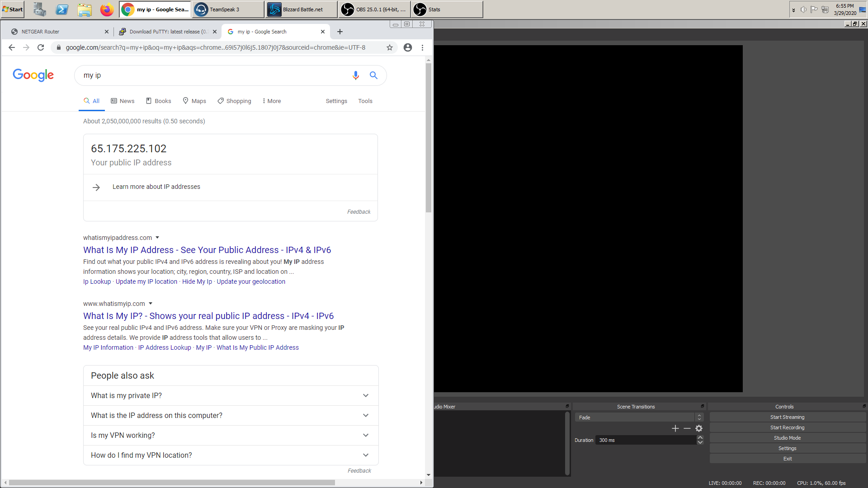Open OBS Settings button
Viewport: 868px width, 488px height.
click(x=788, y=448)
